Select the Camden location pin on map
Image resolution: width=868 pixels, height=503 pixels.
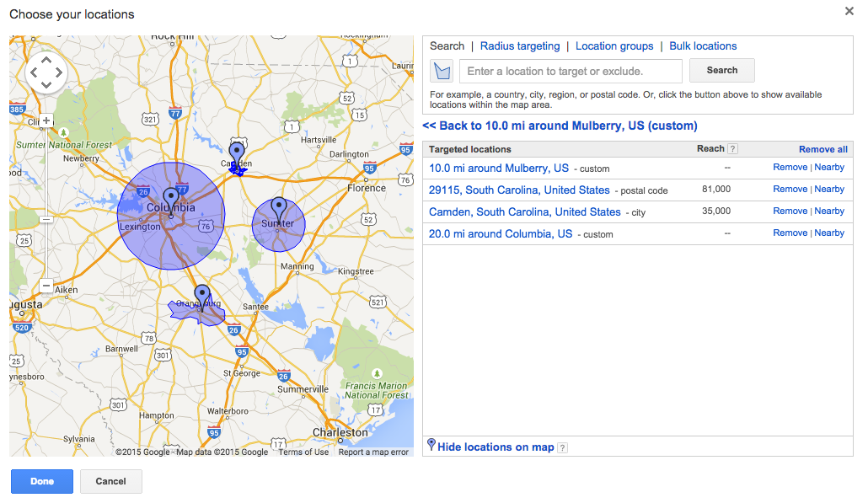point(237,153)
